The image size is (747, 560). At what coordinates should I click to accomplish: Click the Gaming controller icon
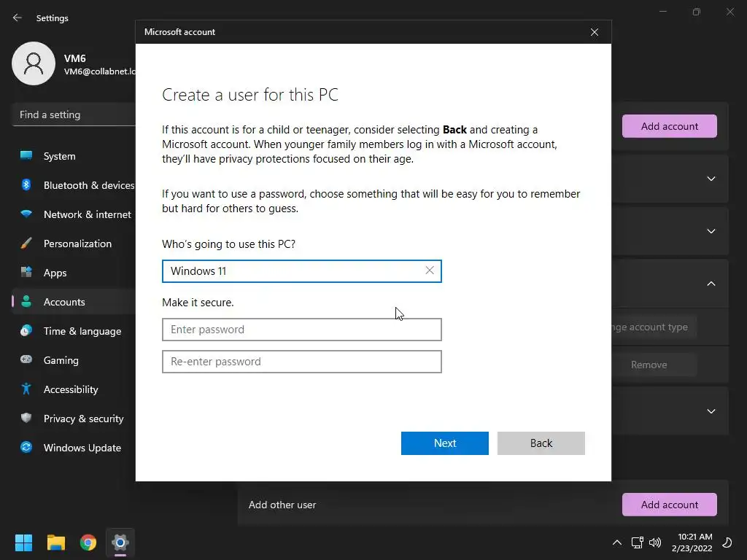[x=26, y=359]
